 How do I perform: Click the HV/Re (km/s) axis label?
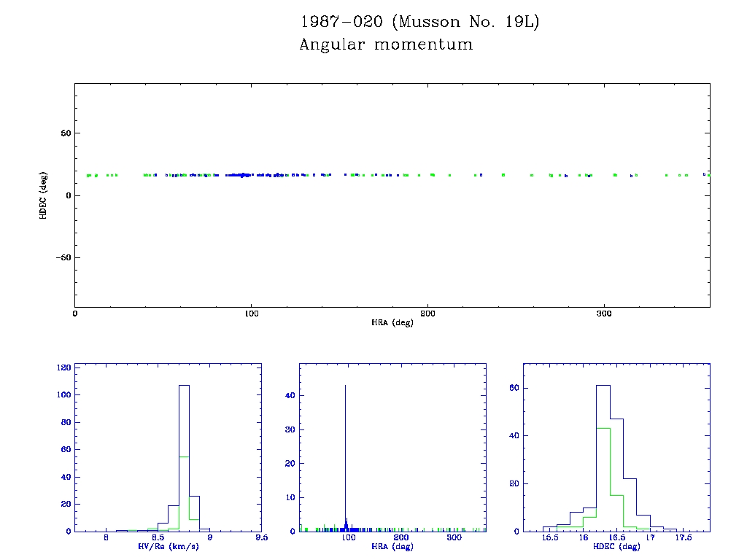click(169, 546)
